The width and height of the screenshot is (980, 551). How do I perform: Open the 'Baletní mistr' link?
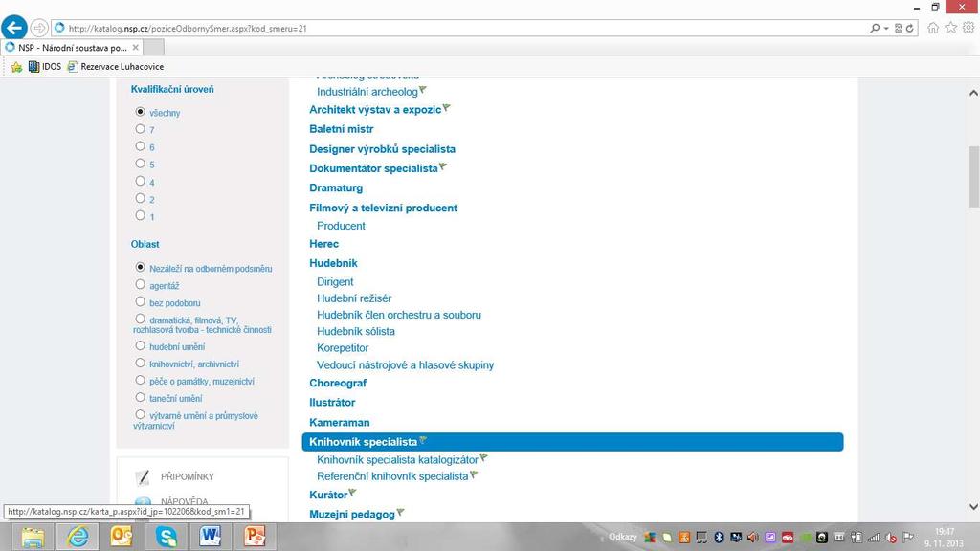342,129
